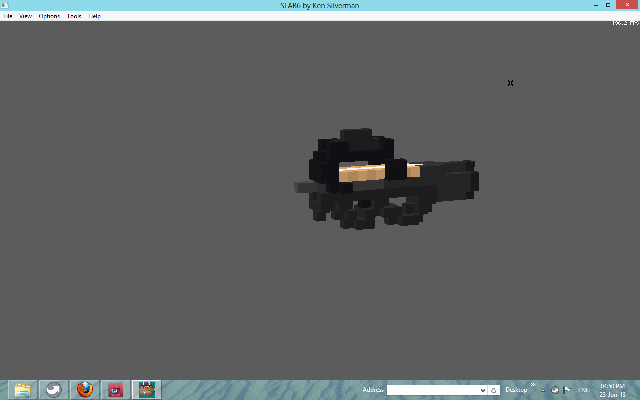Click the taskbar Address input field
This screenshot has width=640, height=400.
[433, 390]
